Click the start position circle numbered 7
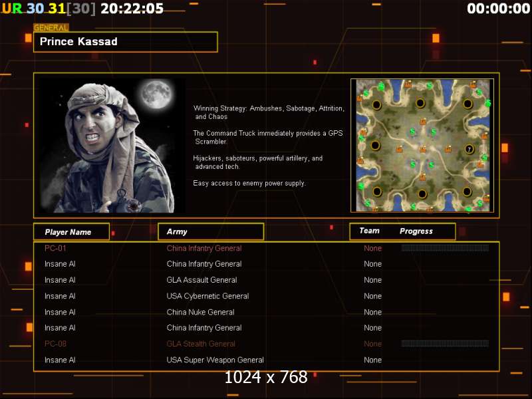 click(x=469, y=149)
